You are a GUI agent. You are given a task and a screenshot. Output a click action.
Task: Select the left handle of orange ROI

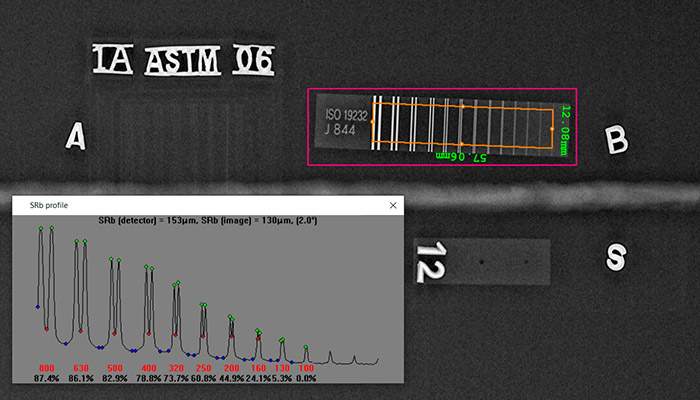point(371,123)
